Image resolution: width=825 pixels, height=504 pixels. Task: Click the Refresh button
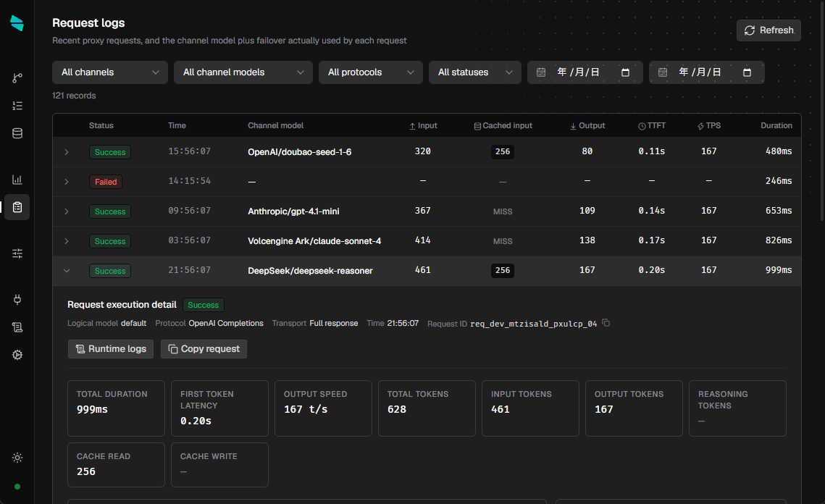[x=769, y=30]
